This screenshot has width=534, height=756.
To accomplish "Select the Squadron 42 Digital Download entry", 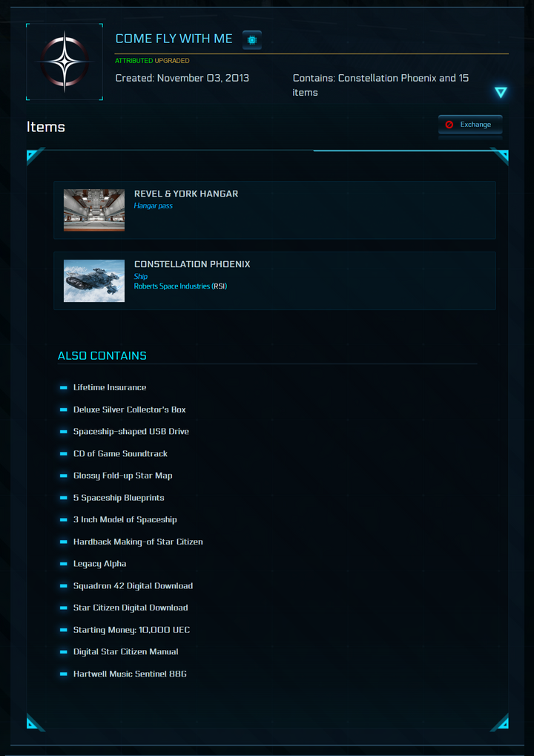I will pos(133,586).
